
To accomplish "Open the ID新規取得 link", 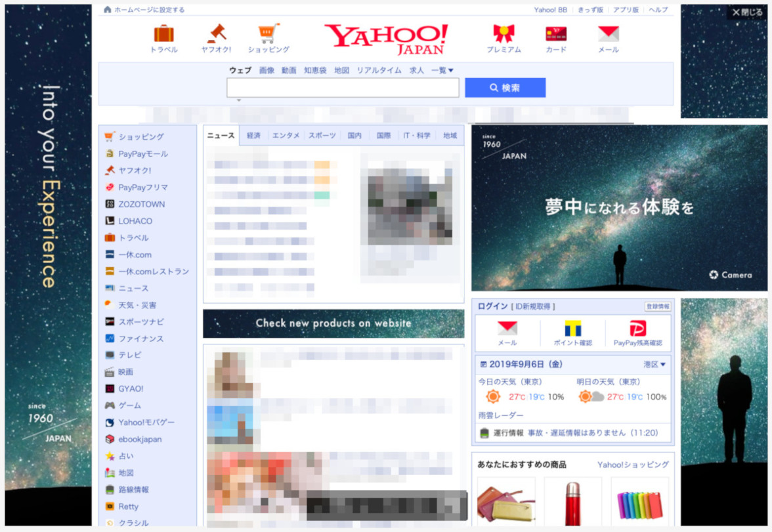I will point(533,306).
